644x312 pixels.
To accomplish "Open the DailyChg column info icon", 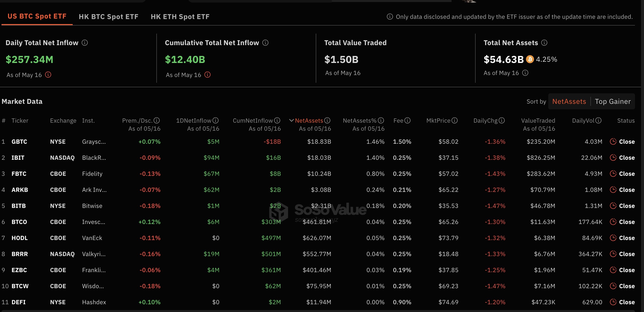I will (502, 121).
